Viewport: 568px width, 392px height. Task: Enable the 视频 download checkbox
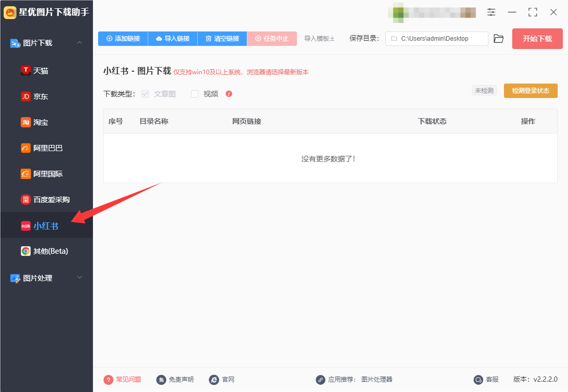coord(195,94)
